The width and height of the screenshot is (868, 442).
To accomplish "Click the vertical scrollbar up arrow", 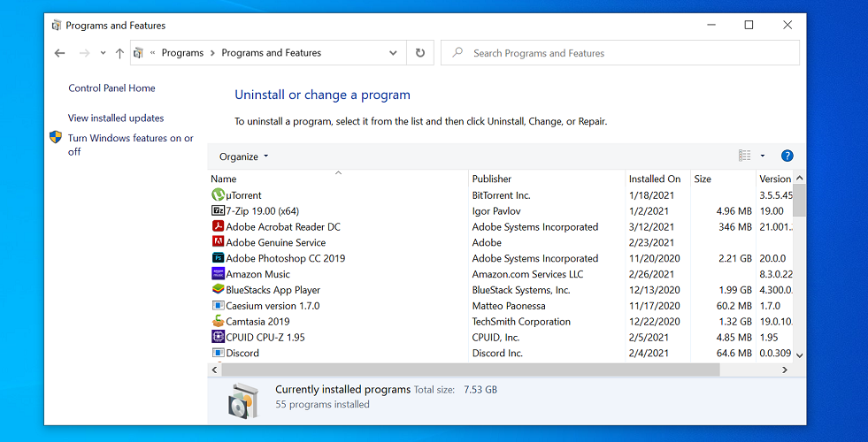I will click(x=799, y=179).
